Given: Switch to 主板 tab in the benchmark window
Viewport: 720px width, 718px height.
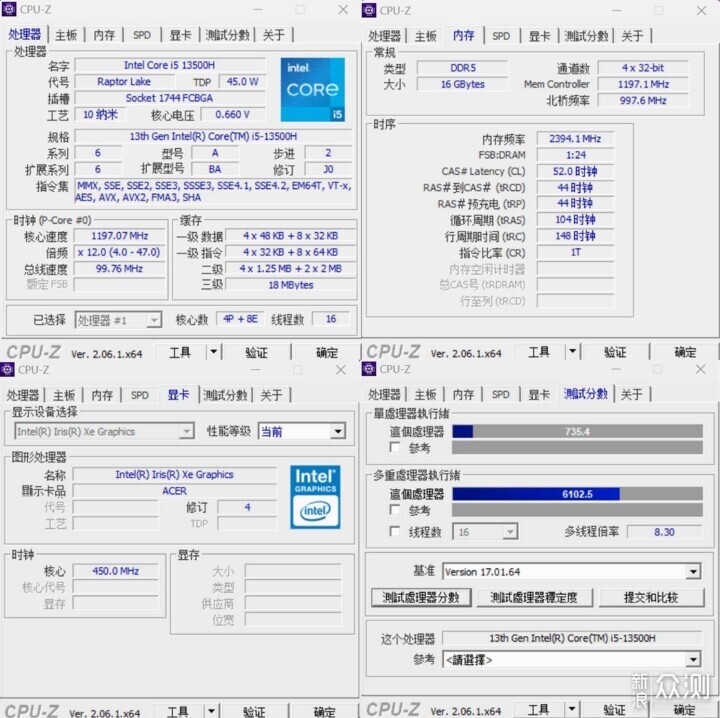Looking at the screenshot, I should coord(425,394).
